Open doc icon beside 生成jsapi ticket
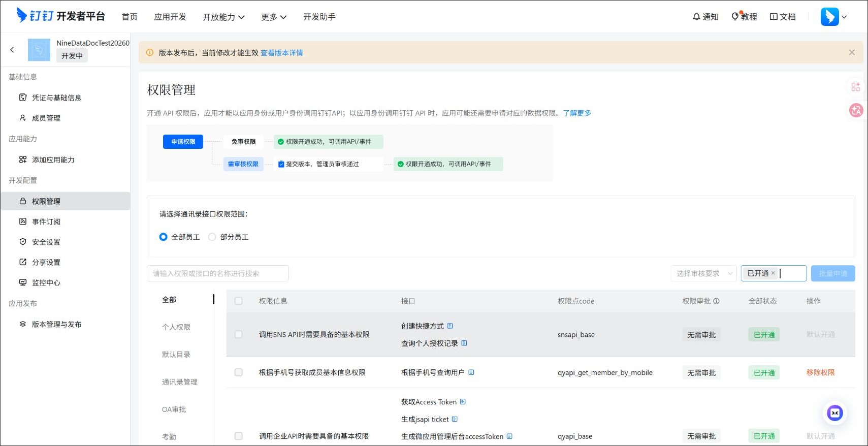Viewport: 868px width, 446px height. [455, 419]
